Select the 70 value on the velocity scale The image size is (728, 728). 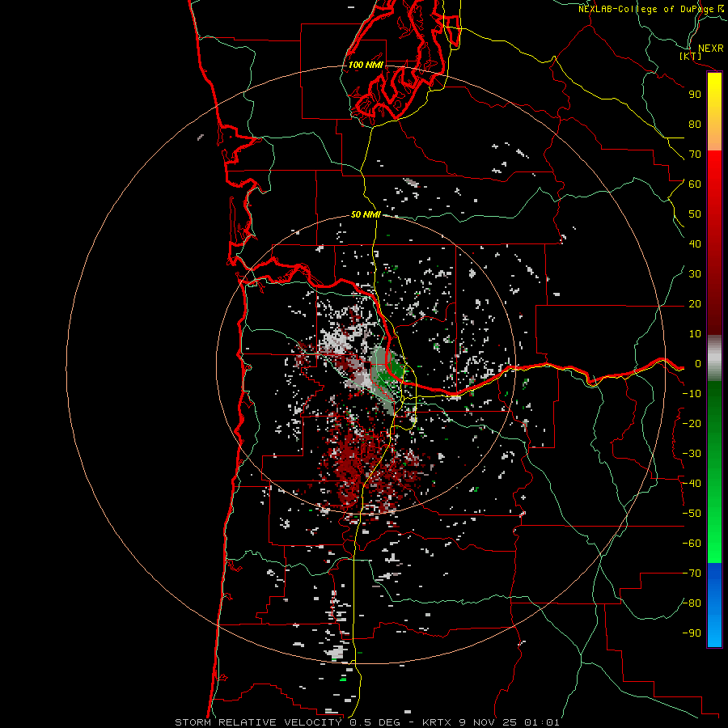[x=695, y=154]
